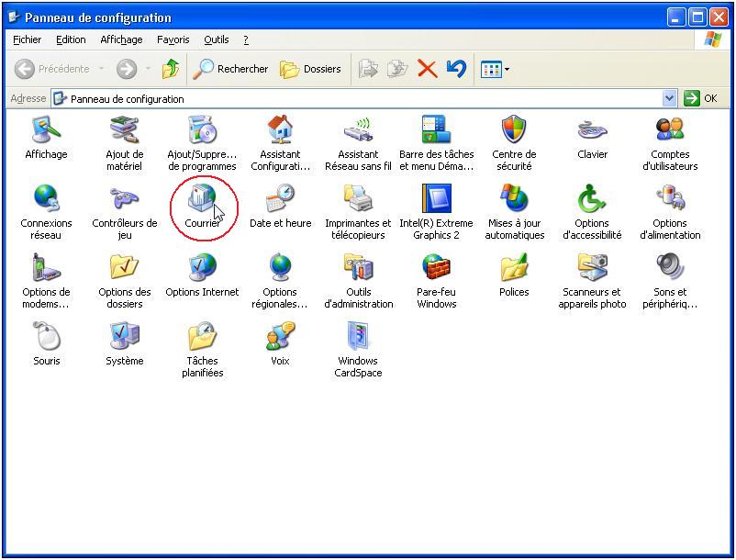Open Options d'alimentation icon
This screenshot has height=560, width=736.
click(670, 198)
